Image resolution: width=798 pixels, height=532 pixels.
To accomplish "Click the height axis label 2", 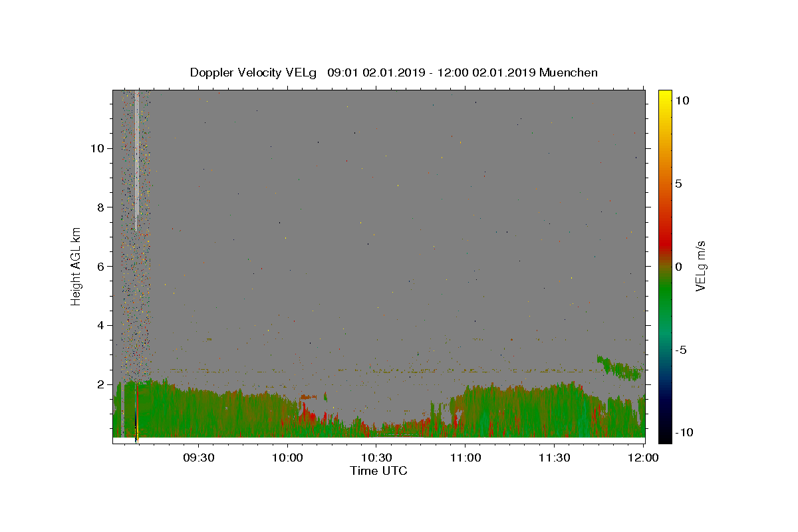I will click(x=100, y=384).
